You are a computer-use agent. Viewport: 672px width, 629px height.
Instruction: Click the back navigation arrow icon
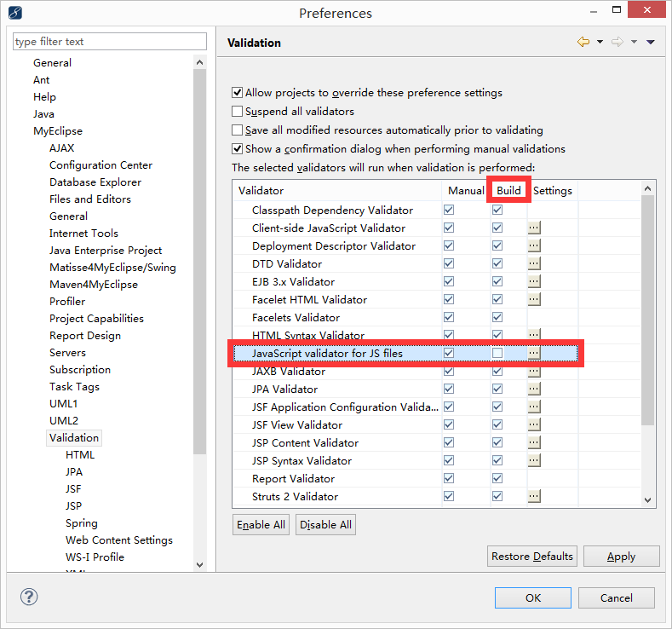583,42
